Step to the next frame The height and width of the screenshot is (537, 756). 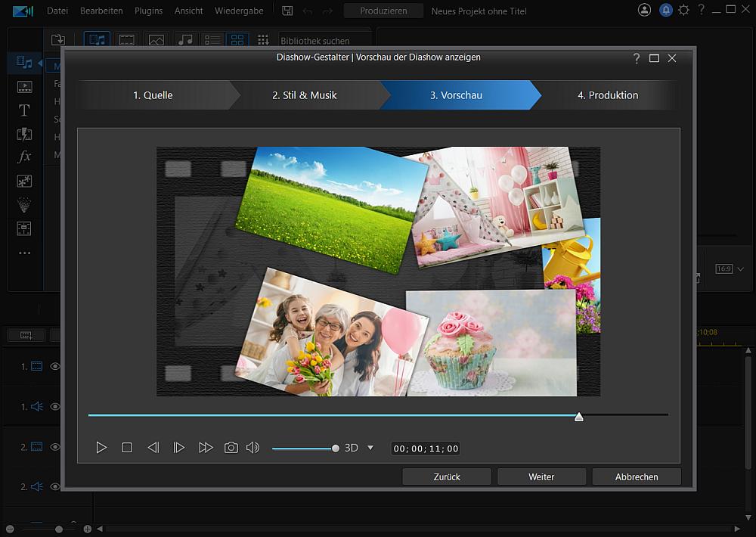tap(178, 448)
